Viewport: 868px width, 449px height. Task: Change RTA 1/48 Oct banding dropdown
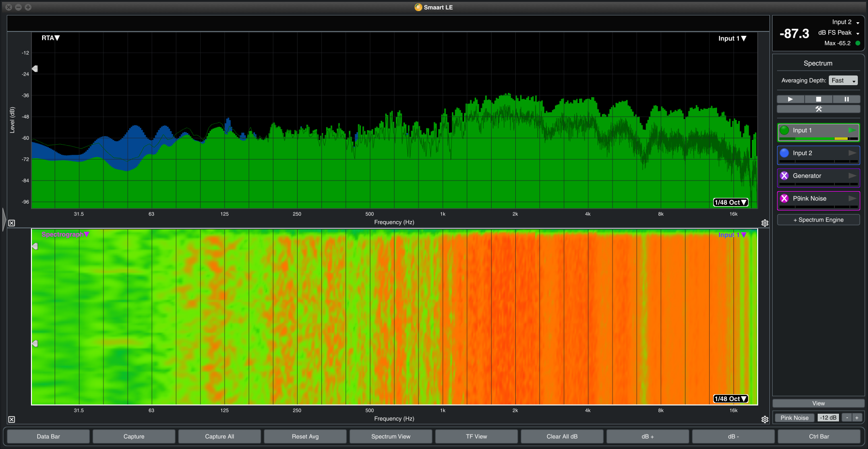tap(731, 202)
